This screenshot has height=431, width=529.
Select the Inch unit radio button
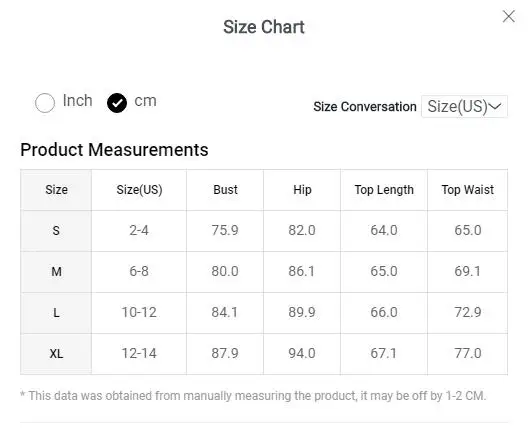point(45,103)
